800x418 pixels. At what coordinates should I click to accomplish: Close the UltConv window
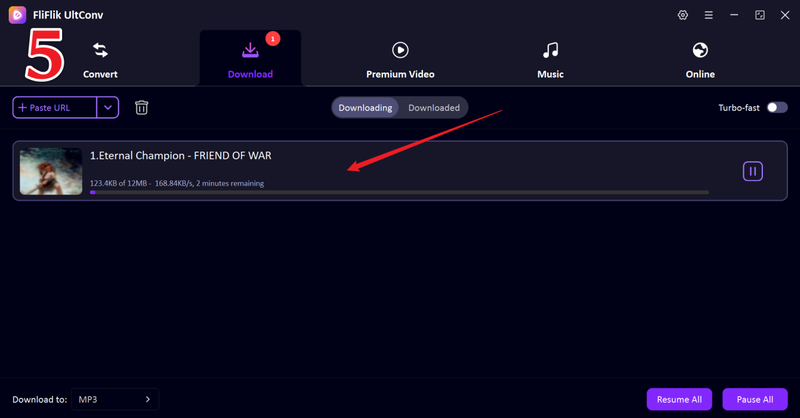[785, 15]
